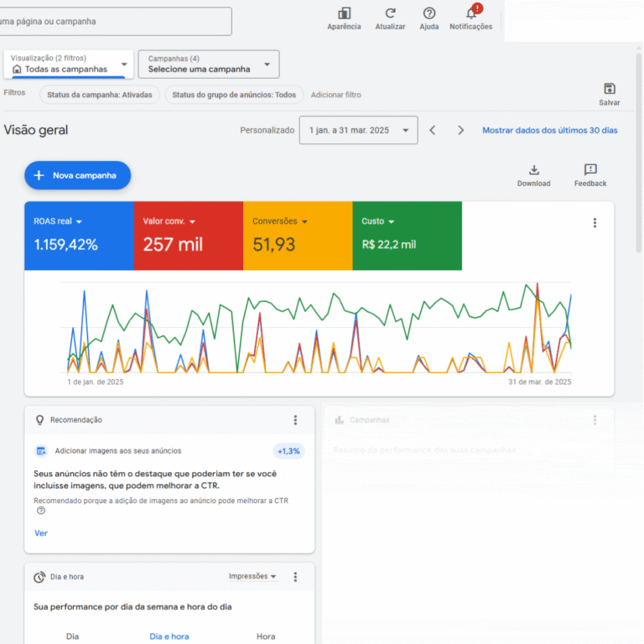The height and width of the screenshot is (644, 644).
Task: Change ROAS real metric dropdown
Action: pos(58,221)
